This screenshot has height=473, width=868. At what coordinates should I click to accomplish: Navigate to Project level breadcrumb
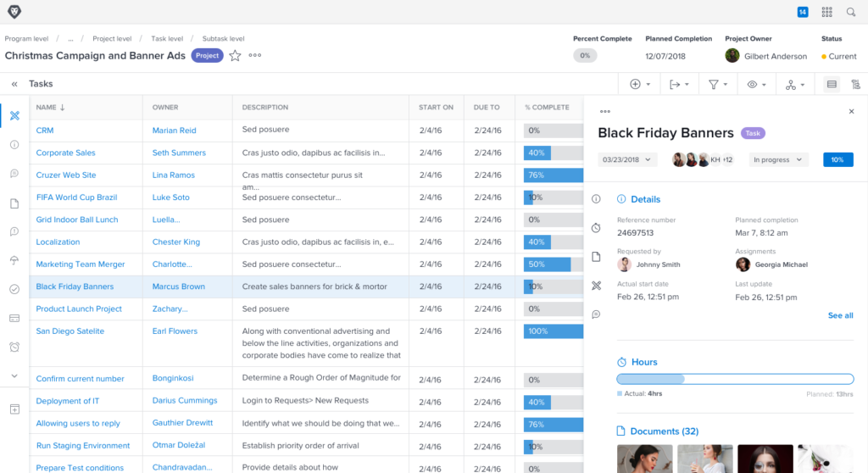[112, 38]
